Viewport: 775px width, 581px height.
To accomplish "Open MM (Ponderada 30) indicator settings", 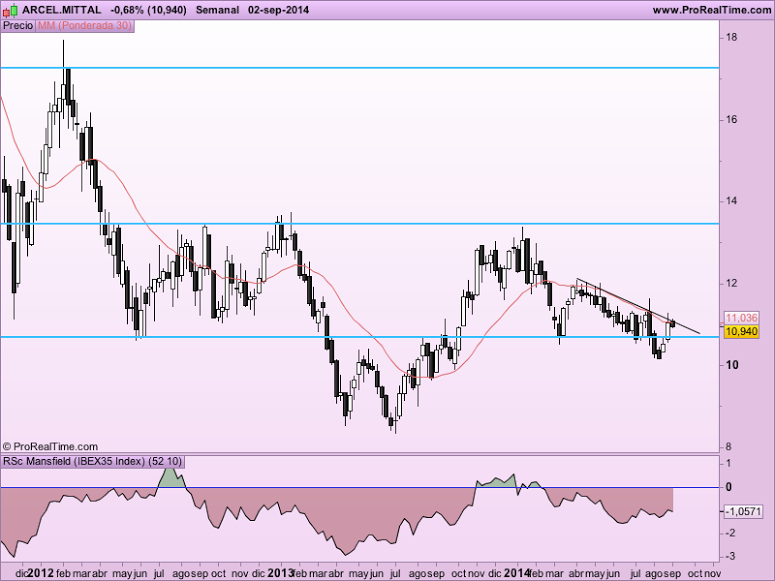I will pyautogui.click(x=85, y=26).
